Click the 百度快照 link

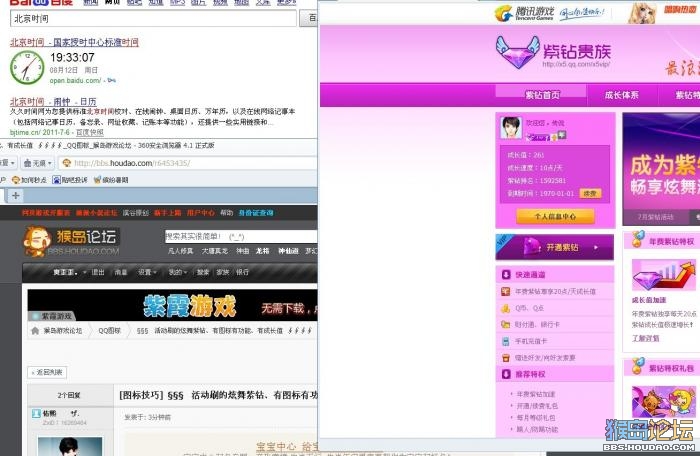click(90, 132)
